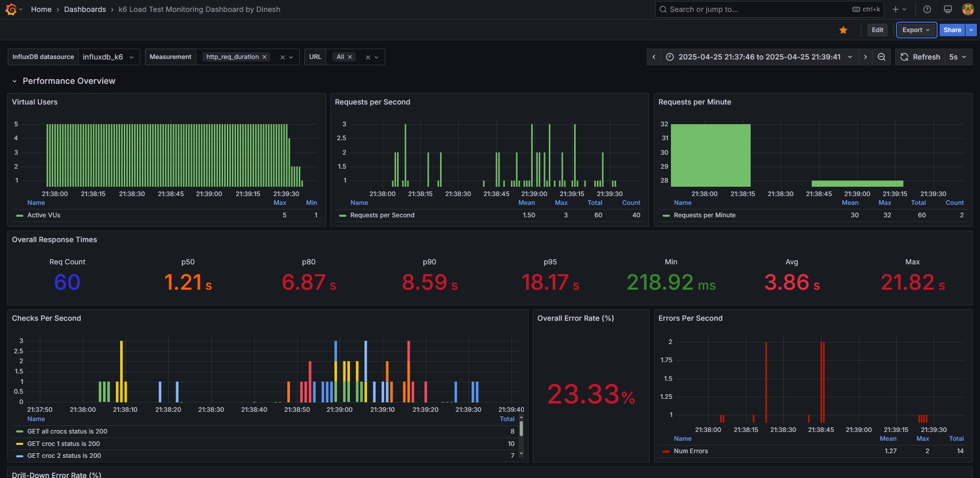Click the clock icon in time picker

click(x=669, y=57)
